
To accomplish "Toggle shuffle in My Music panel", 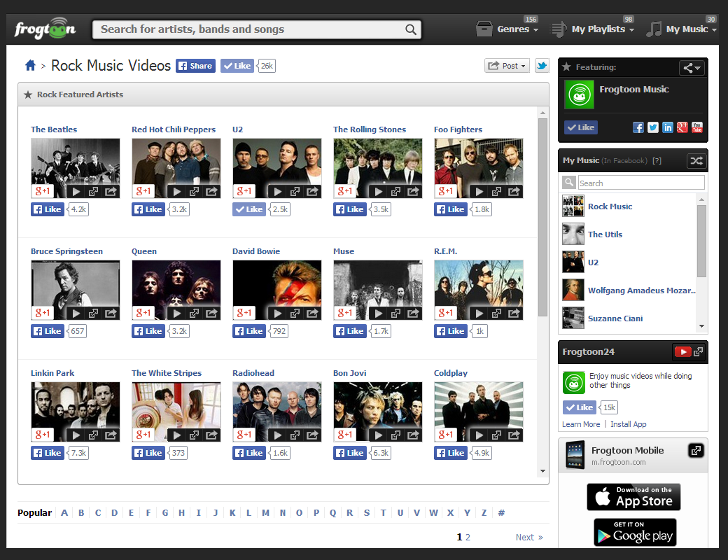I will (696, 160).
